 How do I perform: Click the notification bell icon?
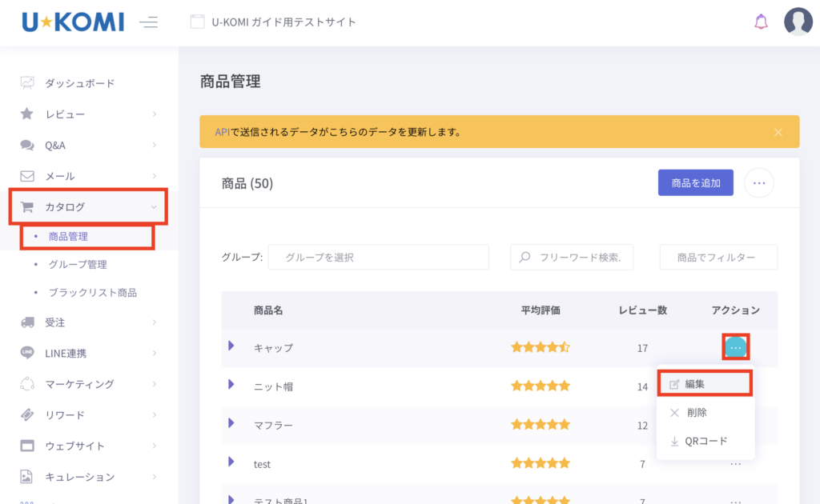tap(761, 22)
